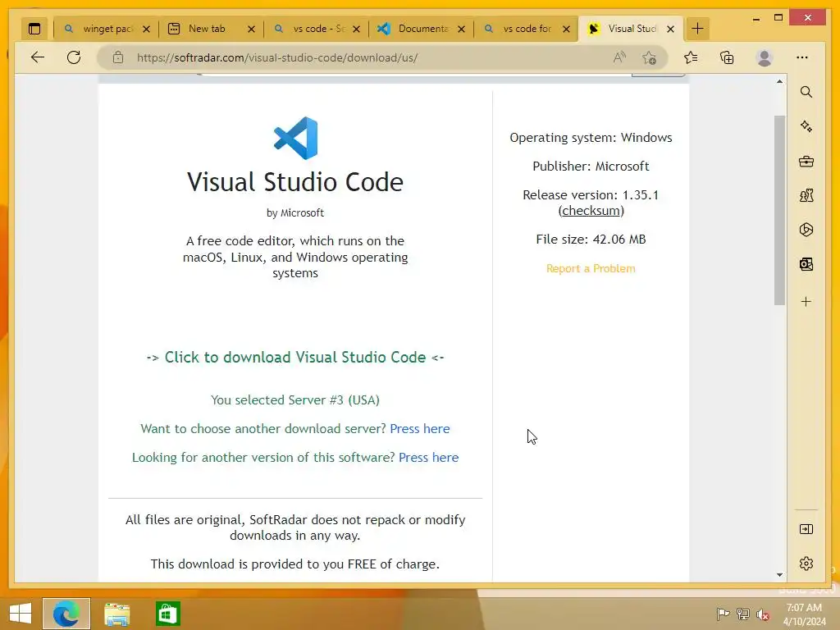The width and height of the screenshot is (840, 630).
Task: Switch to the New tab tab
Action: point(211,29)
